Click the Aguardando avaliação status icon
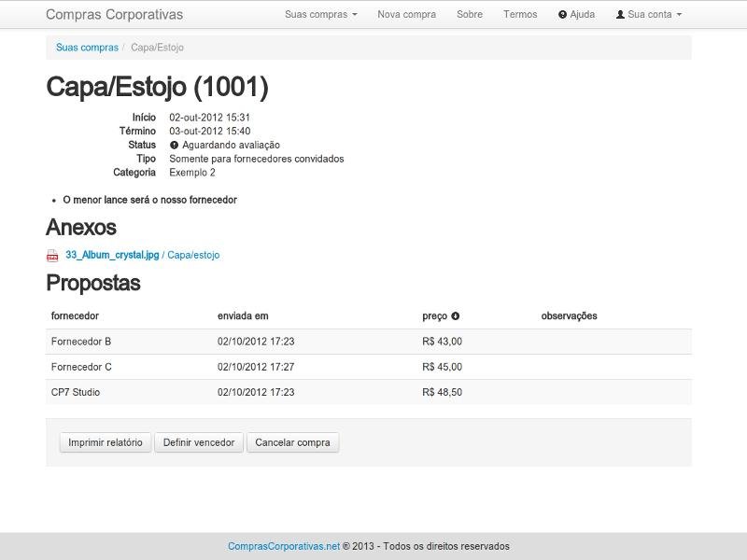The width and height of the screenshot is (747, 560). tap(174, 145)
